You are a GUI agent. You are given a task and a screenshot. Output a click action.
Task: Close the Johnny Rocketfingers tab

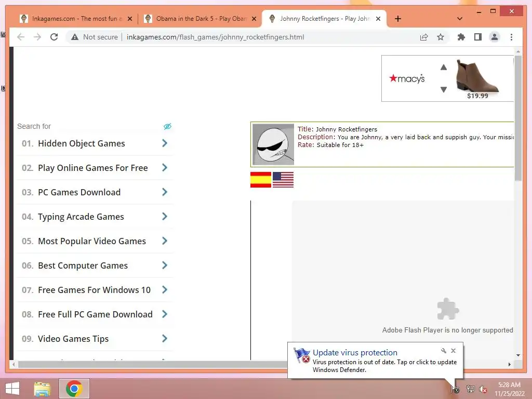pyautogui.click(x=378, y=19)
